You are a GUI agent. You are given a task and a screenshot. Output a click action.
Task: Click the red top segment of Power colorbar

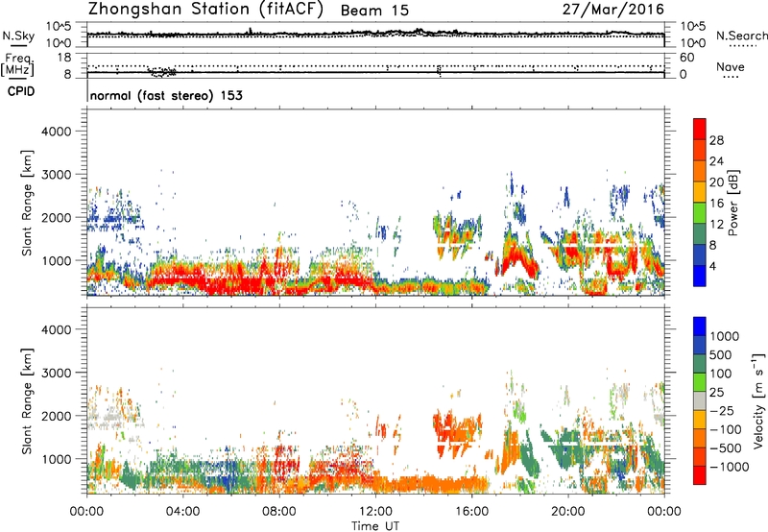700,129
